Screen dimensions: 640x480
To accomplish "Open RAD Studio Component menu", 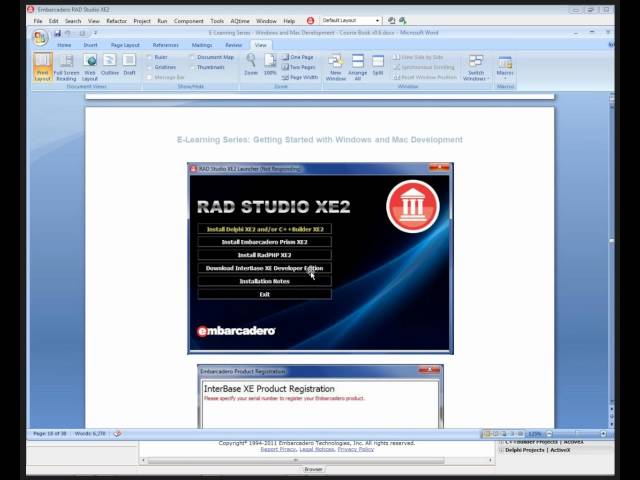I will (x=188, y=21).
